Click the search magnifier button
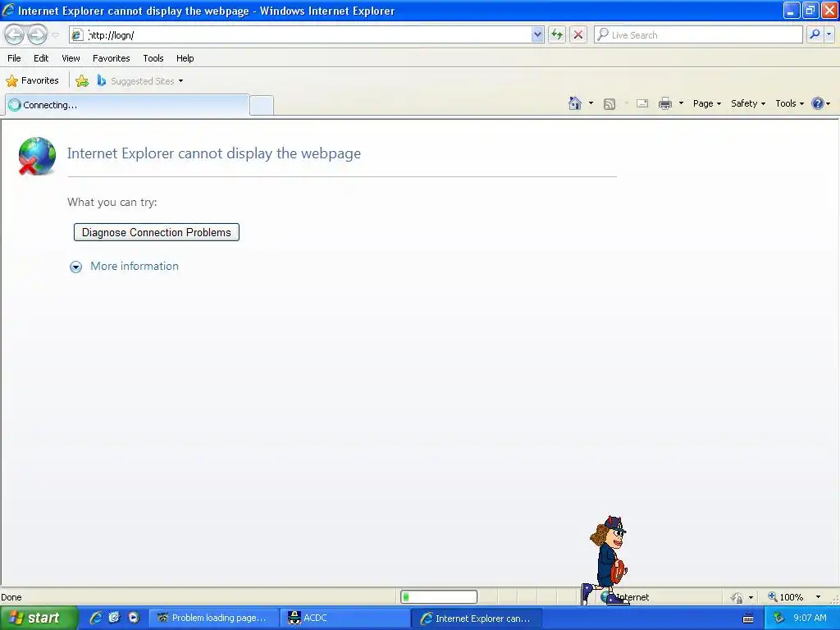This screenshot has width=840, height=630. (x=815, y=34)
